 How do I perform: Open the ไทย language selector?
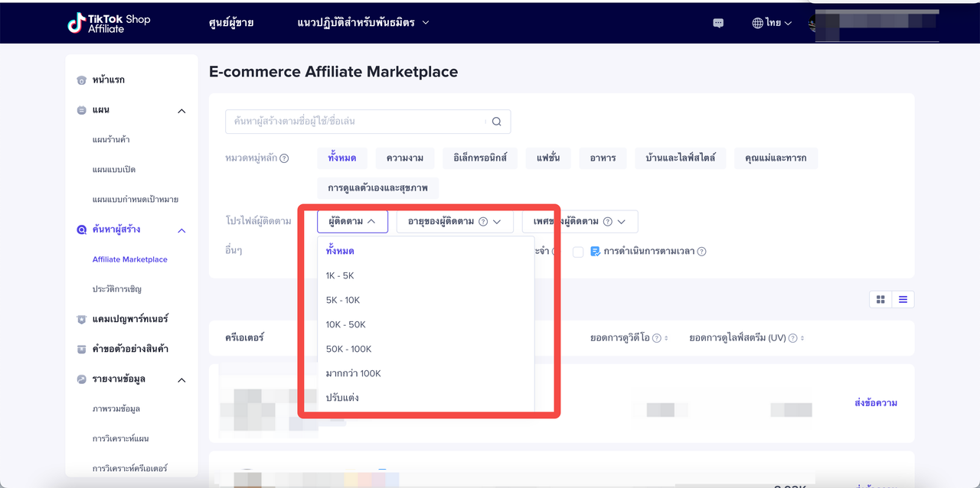click(772, 23)
